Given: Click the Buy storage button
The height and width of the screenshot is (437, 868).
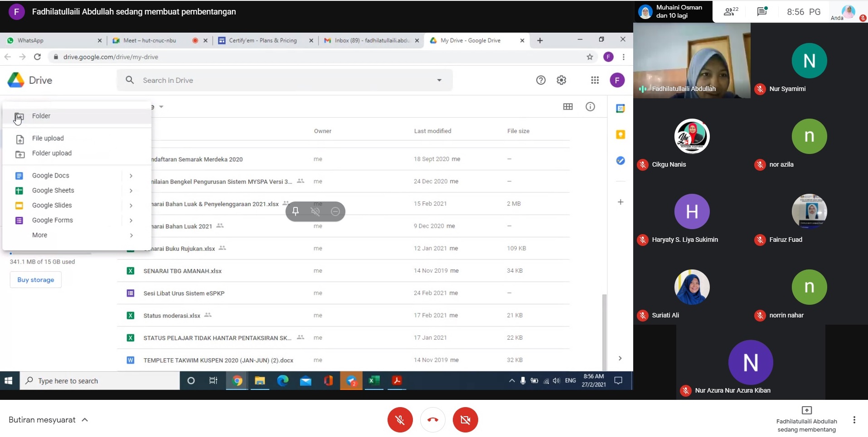Looking at the screenshot, I should pos(36,280).
